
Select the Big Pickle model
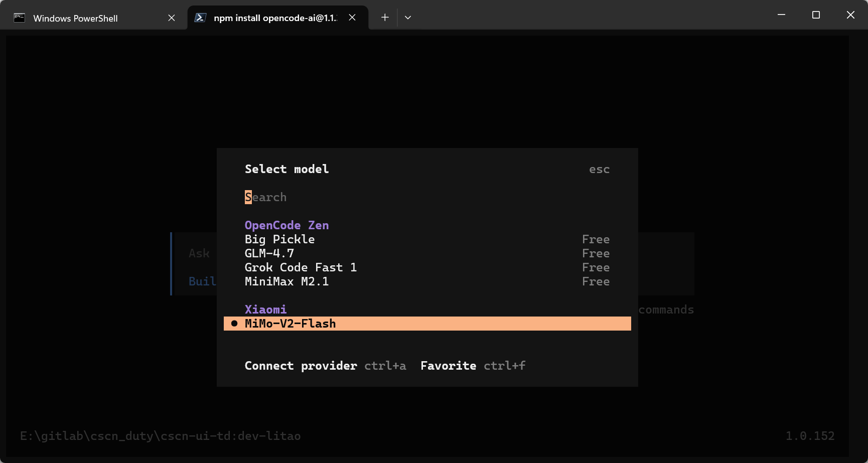[279, 239]
